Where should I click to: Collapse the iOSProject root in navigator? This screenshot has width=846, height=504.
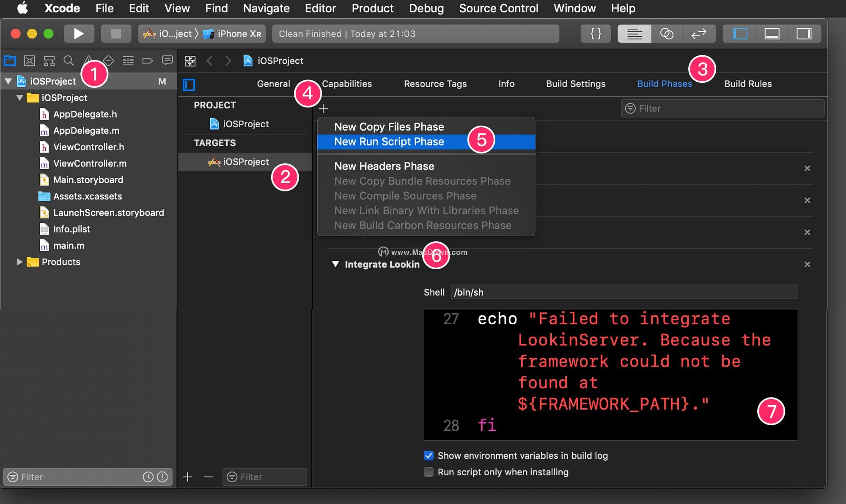tap(8, 81)
